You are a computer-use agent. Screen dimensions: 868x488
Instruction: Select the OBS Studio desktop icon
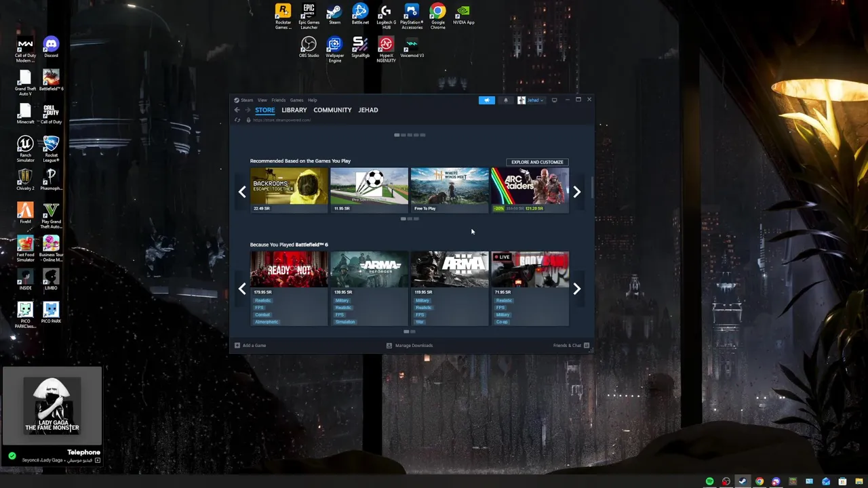(309, 47)
